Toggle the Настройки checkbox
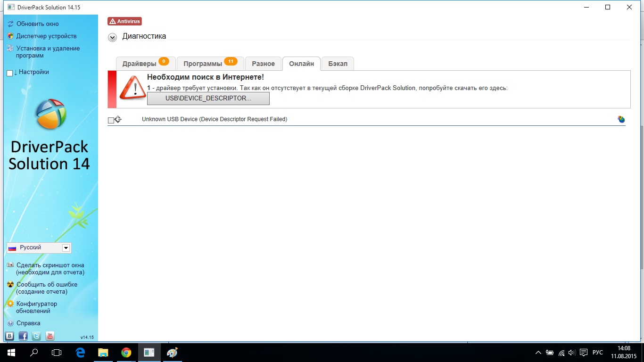 pos(10,73)
